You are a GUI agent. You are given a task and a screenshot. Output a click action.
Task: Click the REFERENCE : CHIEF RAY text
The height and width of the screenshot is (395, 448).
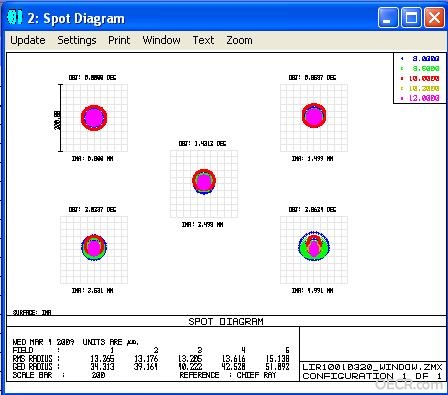pyautogui.click(x=228, y=375)
